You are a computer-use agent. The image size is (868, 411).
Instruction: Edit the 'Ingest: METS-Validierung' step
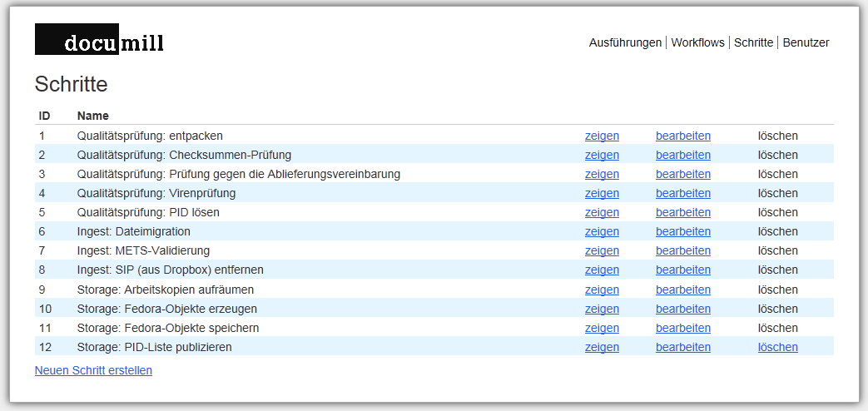pyautogui.click(x=682, y=250)
